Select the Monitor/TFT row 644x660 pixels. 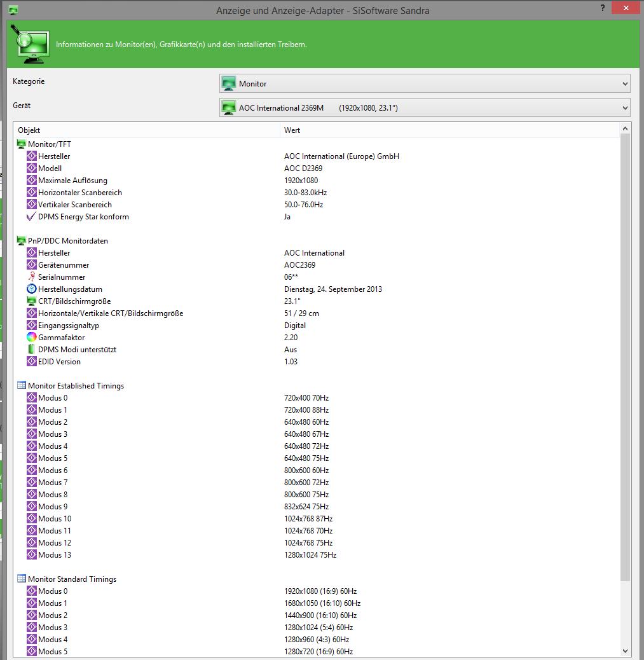point(317,144)
